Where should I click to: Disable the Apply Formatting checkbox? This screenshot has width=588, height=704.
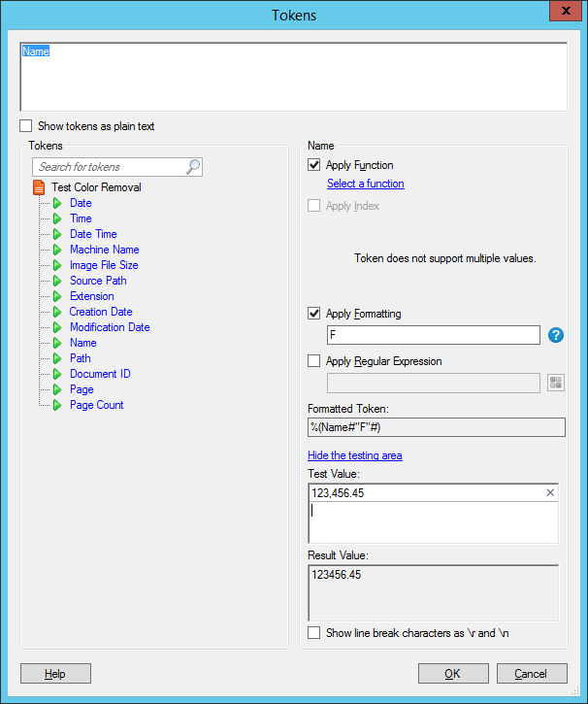[x=314, y=314]
